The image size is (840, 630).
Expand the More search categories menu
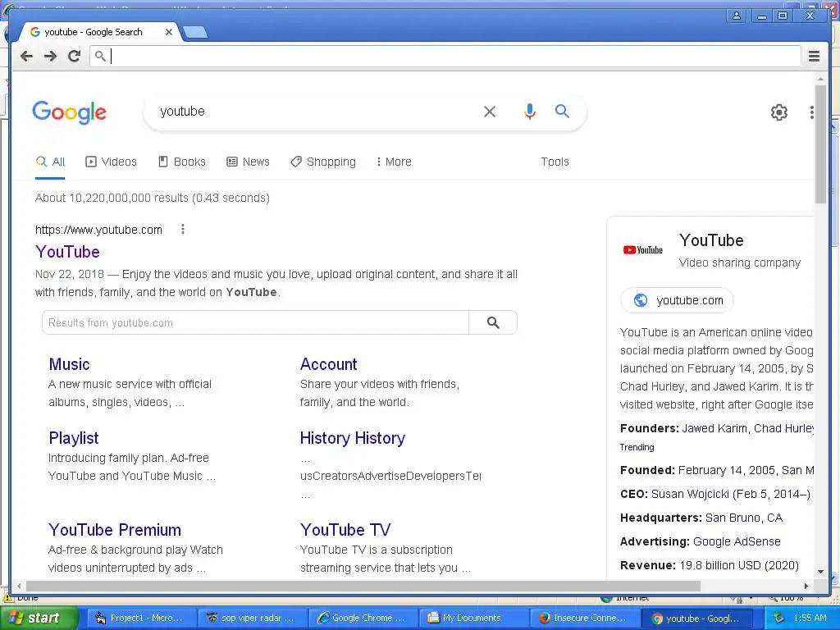(394, 162)
